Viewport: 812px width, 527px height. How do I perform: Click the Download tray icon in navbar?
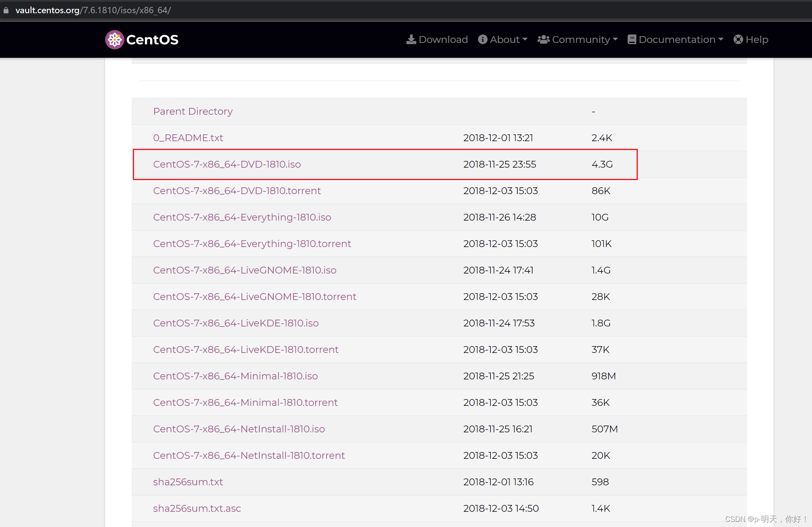coord(411,40)
